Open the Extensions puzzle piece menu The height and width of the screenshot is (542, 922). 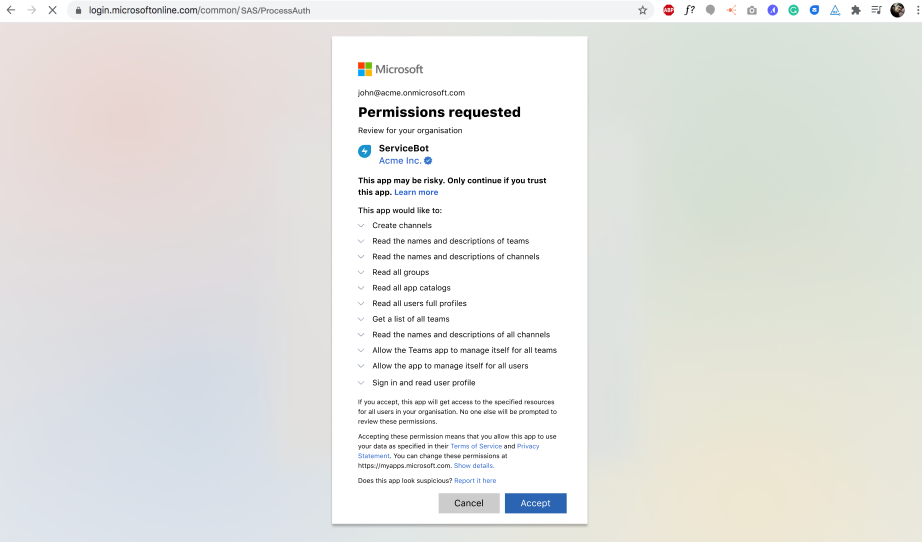(856, 10)
